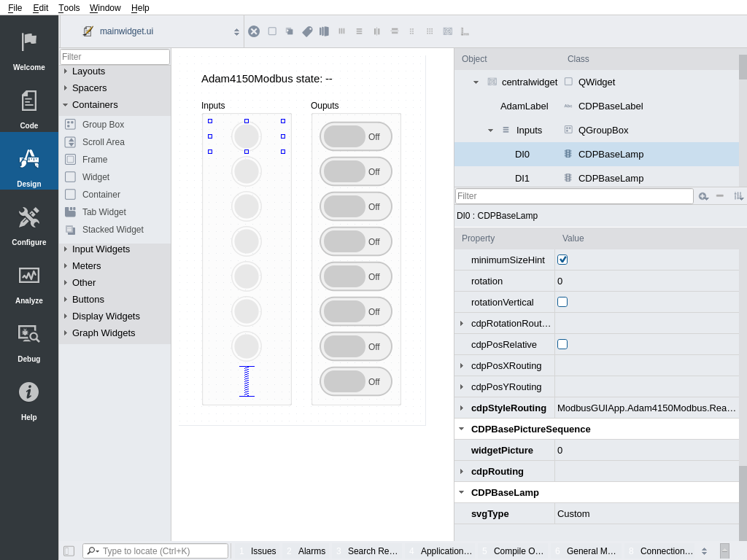Click the remove dynamic property minus icon

[720, 196]
